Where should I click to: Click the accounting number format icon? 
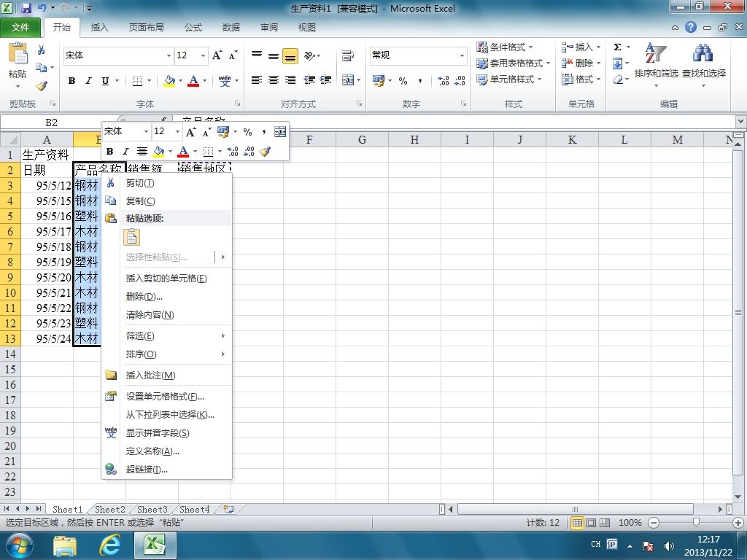[379, 80]
